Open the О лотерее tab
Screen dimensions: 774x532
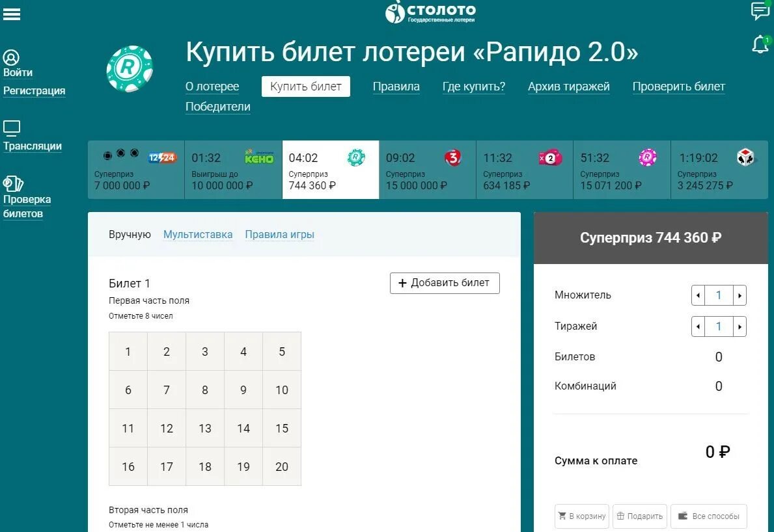212,86
